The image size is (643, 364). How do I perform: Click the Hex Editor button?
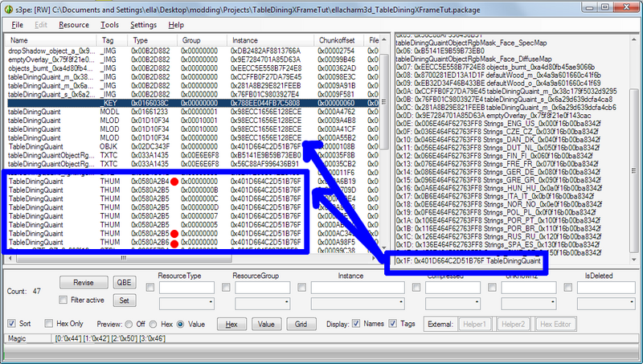point(555,325)
